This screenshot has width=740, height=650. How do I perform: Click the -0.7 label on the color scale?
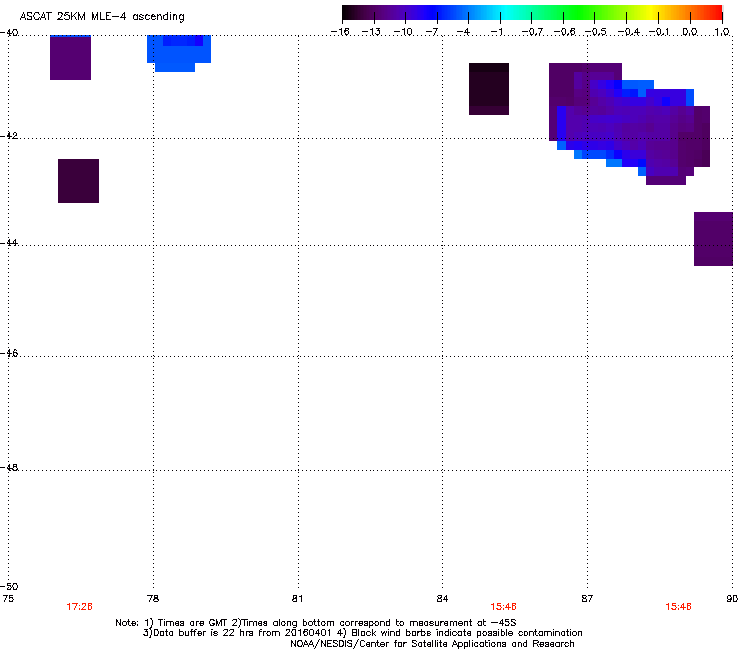532,32
